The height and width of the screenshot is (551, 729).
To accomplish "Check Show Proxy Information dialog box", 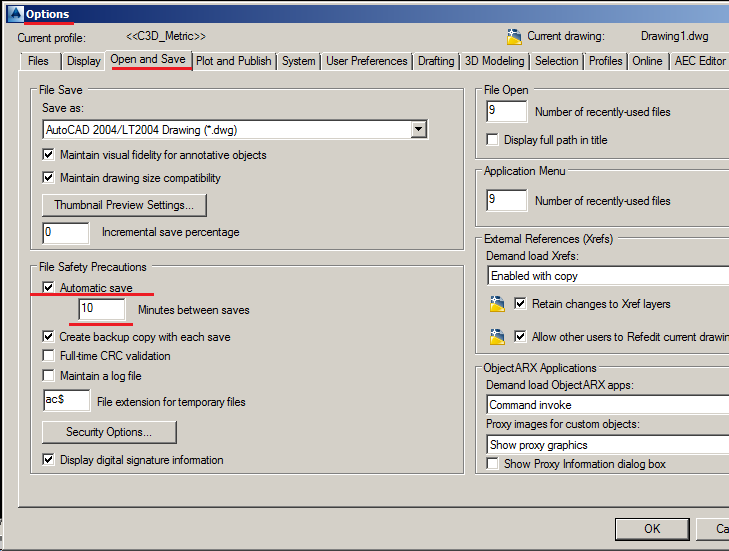I will click(x=492, y=464).
